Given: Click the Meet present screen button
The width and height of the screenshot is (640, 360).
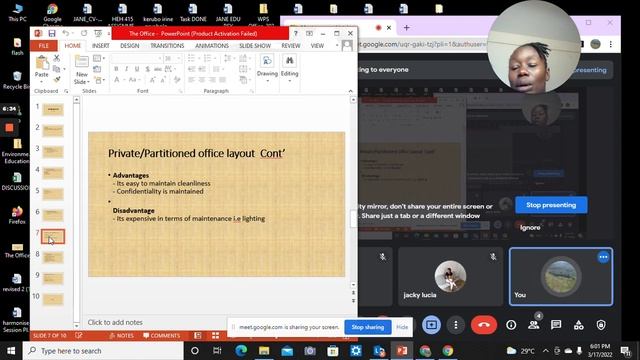Looking at the screenshot, I should point(431,325).
